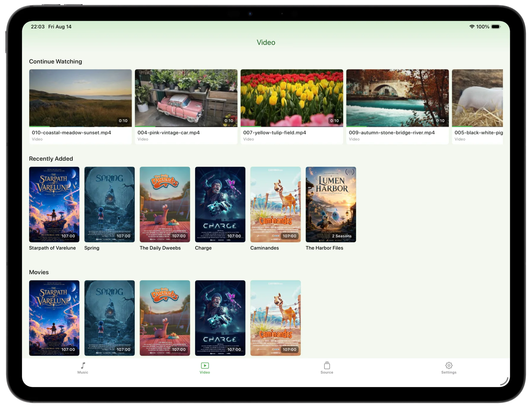
Task: Click the Continue Watching heading
Action: tap(56, 61)
